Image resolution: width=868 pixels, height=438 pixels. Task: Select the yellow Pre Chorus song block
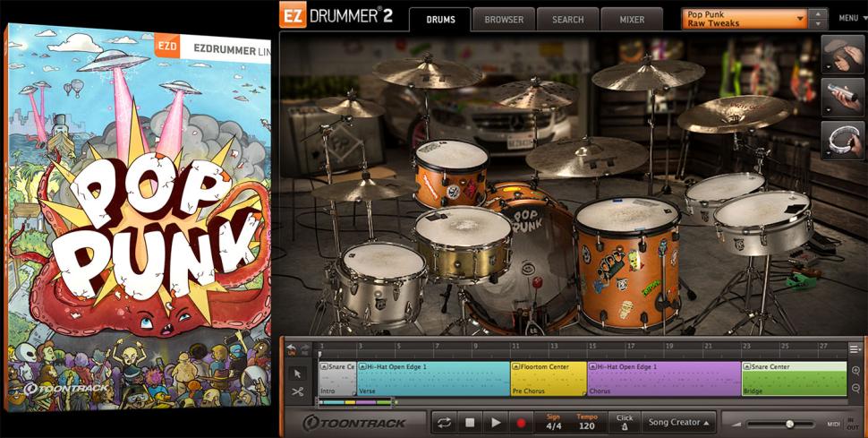coord(548,379)
